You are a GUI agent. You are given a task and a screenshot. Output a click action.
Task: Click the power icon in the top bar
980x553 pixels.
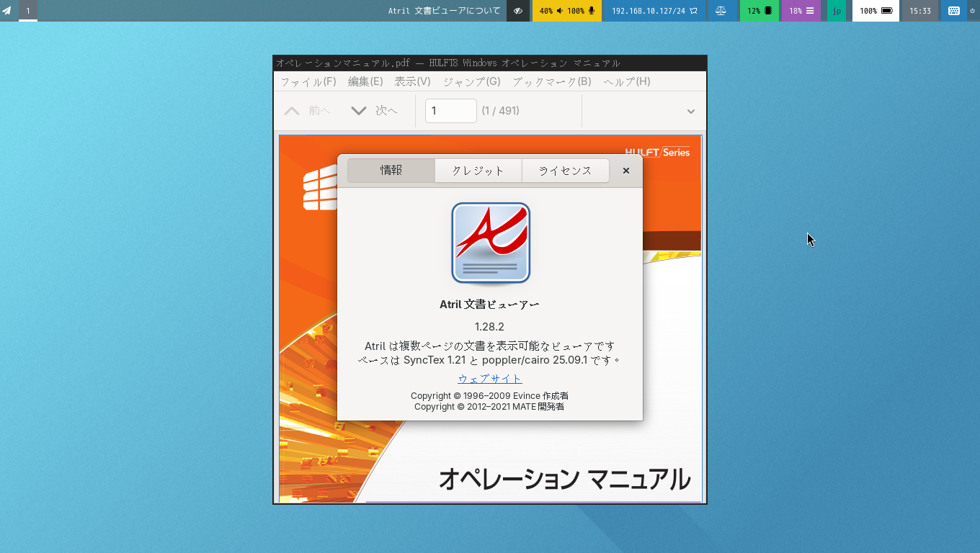point(973,11)
